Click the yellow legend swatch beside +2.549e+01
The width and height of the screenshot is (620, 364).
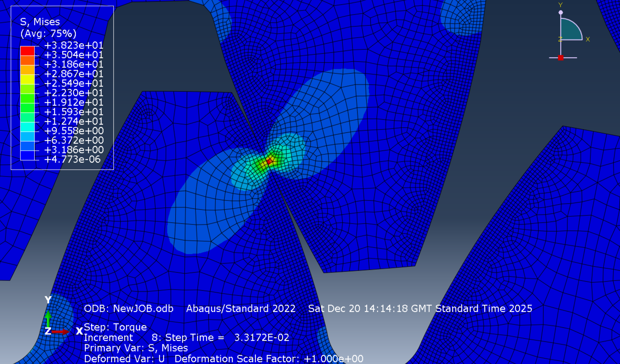[x=27, y=79]
